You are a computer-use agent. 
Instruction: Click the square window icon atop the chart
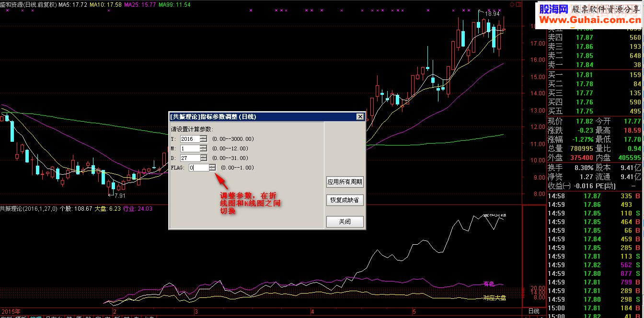pyautogui.click(x=517, y=4)
